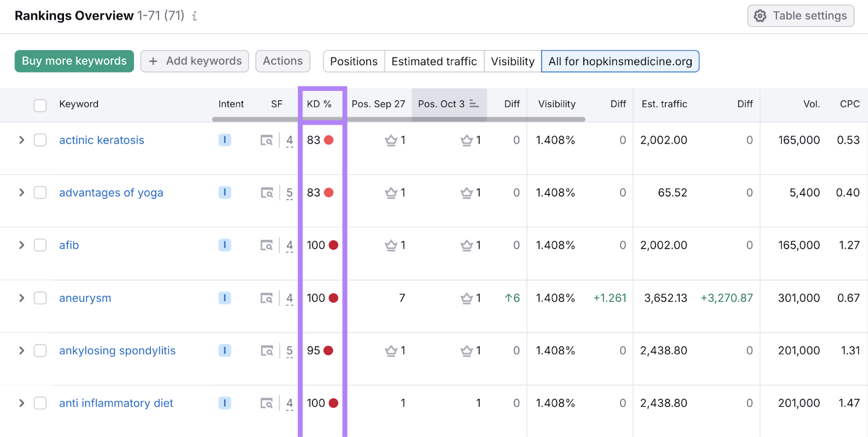Switch to the Visibility tab
The image size is (868, 437).
click(513, 61)
